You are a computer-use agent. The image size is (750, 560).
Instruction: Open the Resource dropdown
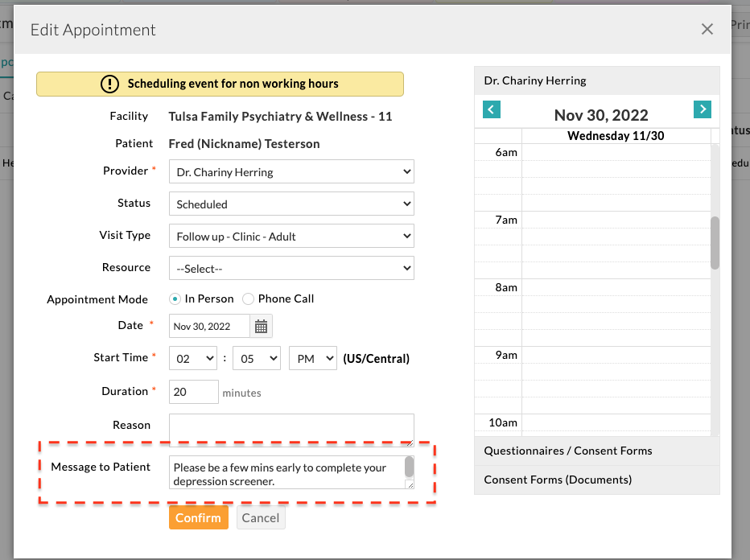(x=291, y=268)
